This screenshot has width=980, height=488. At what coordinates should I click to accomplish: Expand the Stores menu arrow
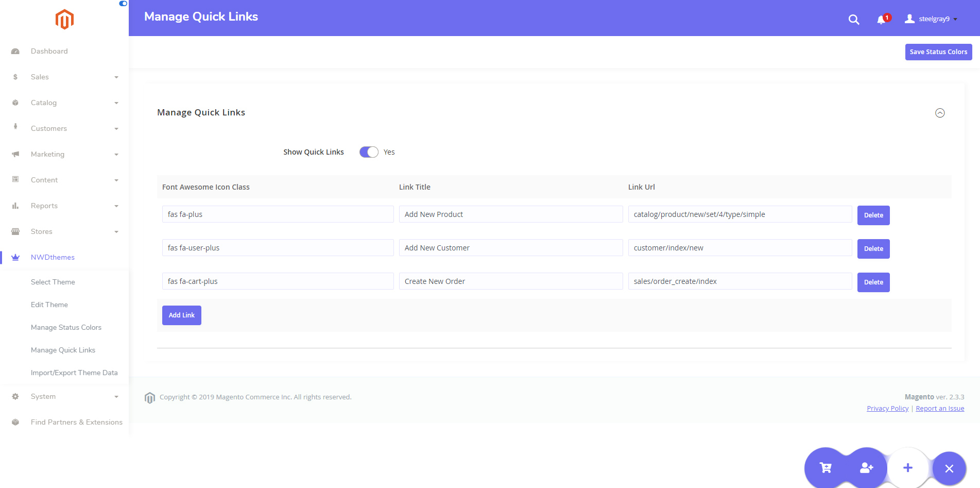click(x=116, y=232)
